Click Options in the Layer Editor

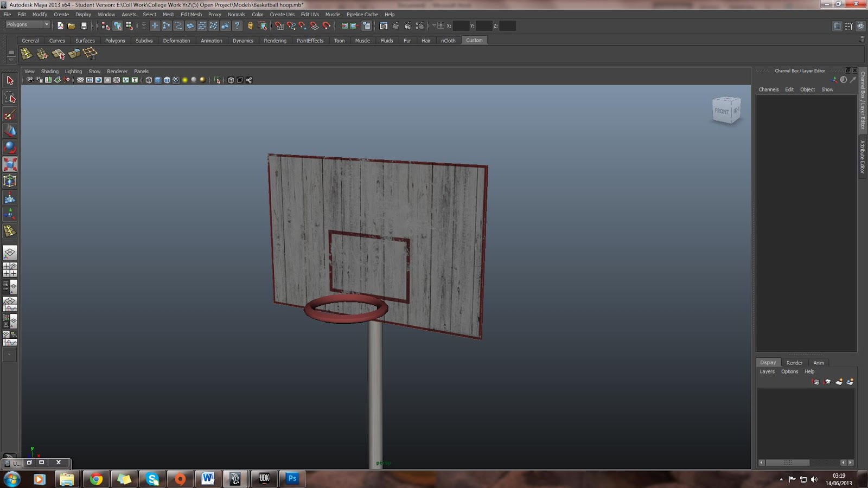(x=789, y=371)
